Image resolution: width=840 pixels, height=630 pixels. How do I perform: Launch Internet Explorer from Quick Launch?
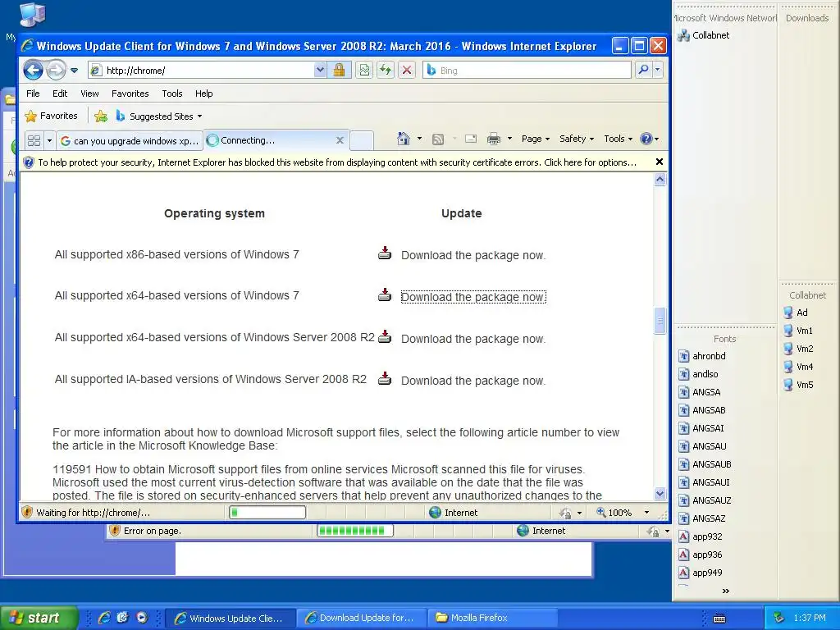pos(104,618)
